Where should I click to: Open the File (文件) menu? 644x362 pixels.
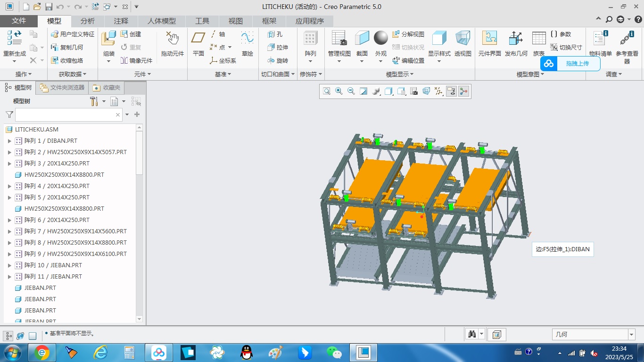pos(19,21)
